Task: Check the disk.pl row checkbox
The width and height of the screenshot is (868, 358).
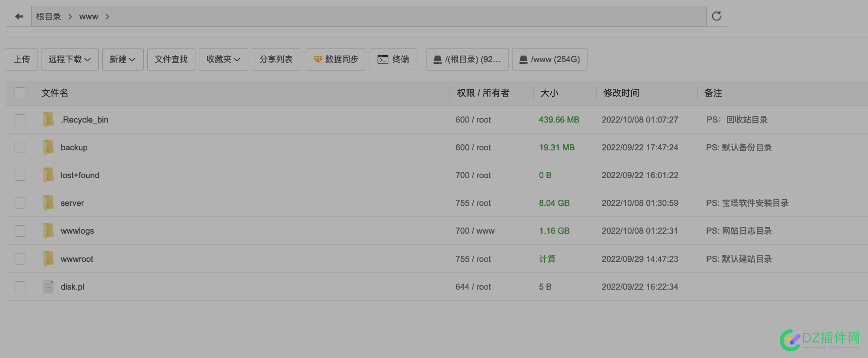Action: [x=20, y=287]
